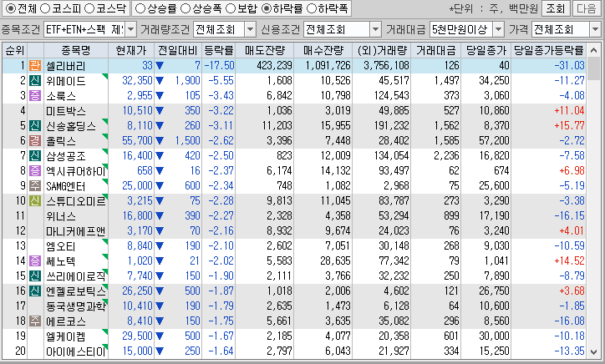Click the table scrollbar up arrow
Image resolution: width=605 pixels, height=364 pixels.
click(594, 51)
